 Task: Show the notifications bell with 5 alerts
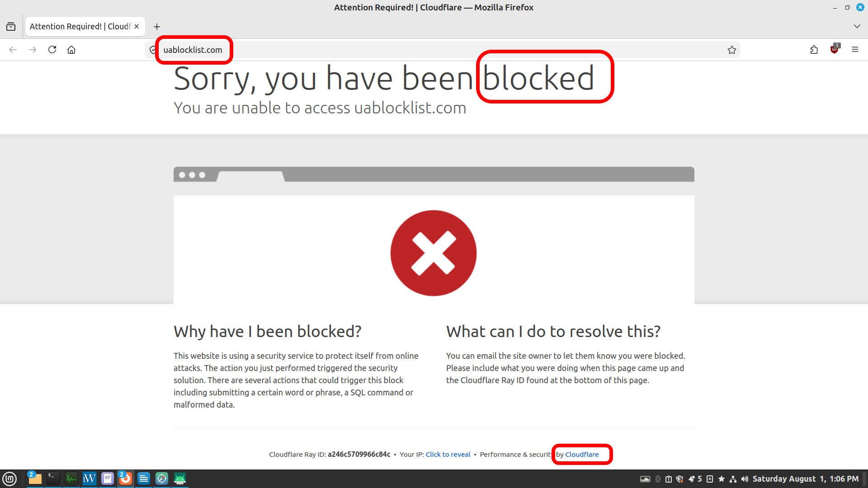(x=695, y=479)
